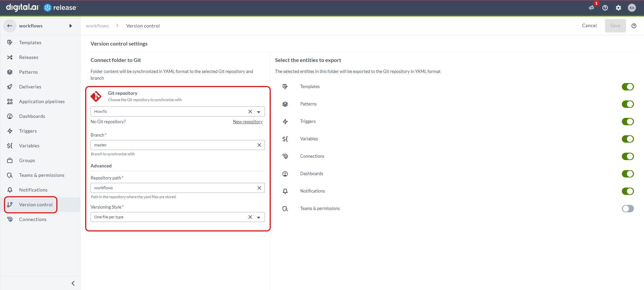Click the Templates entity icon in export list
Screen dimensions: 644x290
point(285,87)
